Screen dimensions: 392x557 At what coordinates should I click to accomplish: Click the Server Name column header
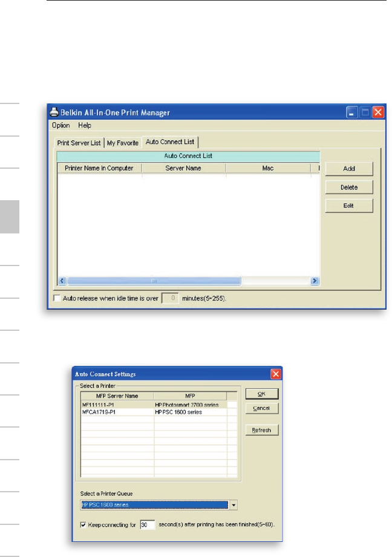(x=183, y=168)
